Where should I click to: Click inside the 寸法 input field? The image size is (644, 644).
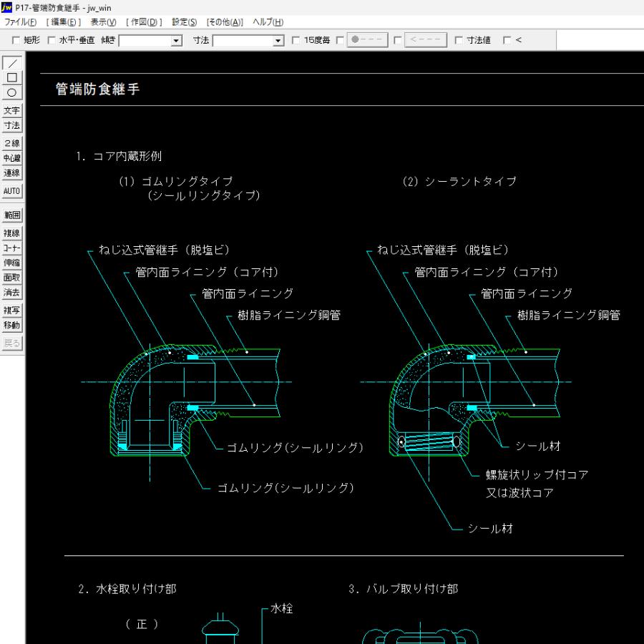coord(243,41)
